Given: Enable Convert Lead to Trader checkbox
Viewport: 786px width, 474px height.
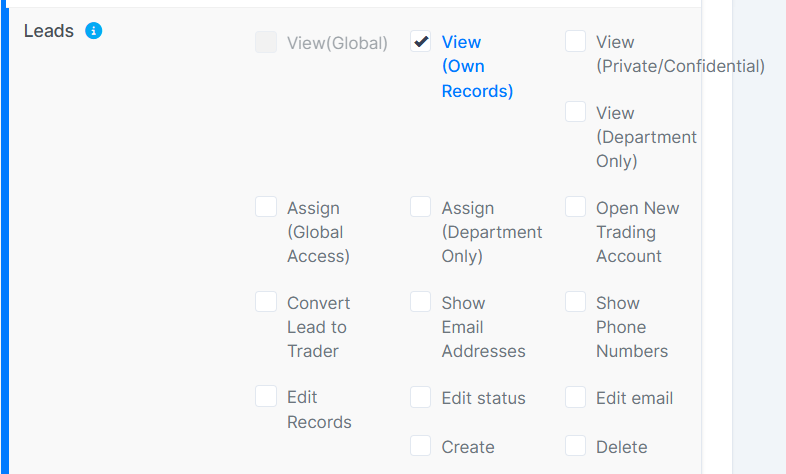Looking at the screenshot, I should 266,302.
